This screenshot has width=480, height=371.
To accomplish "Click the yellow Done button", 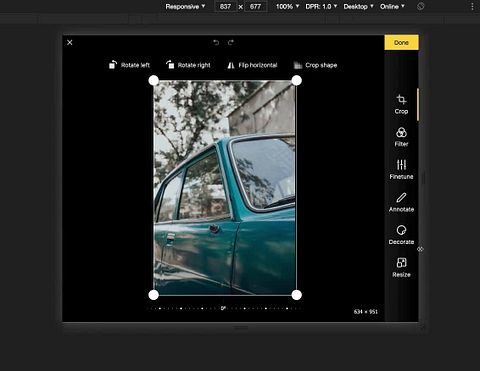I will pos(401,42).
